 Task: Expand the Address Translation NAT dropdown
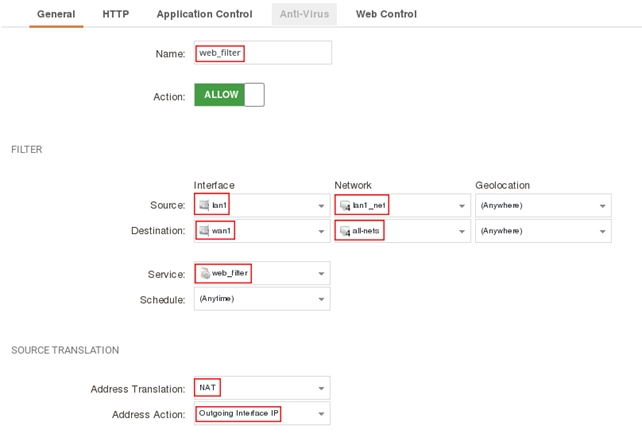[321, 388]
